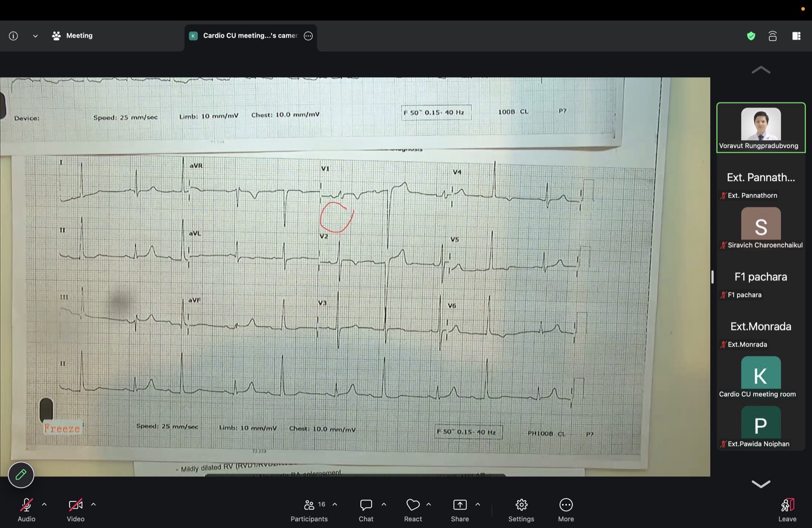Show next participants with down chevron
Viewport: 812px width, 528px height.
761,484
